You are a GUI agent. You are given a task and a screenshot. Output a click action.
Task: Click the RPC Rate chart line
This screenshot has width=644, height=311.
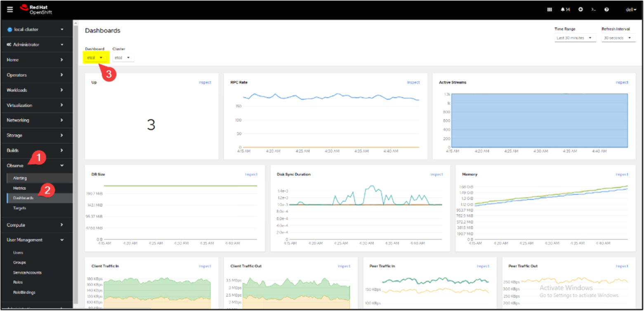coord(331,97)
